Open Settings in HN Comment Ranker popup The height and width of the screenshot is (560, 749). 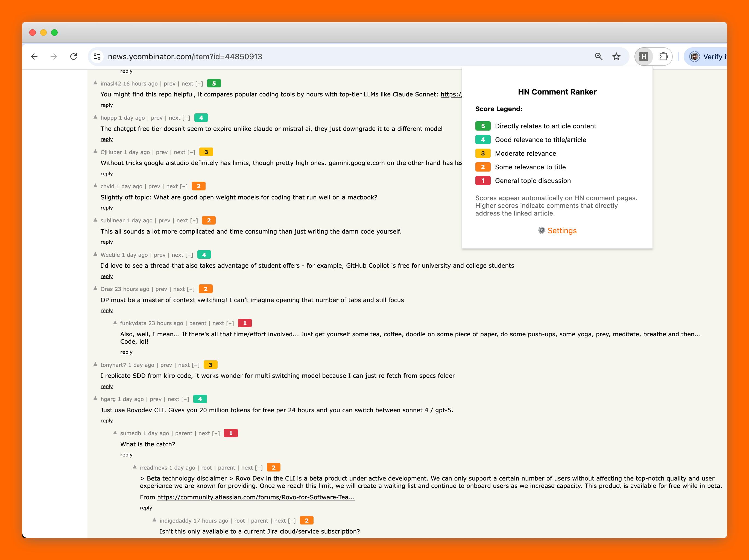[561, 231]
